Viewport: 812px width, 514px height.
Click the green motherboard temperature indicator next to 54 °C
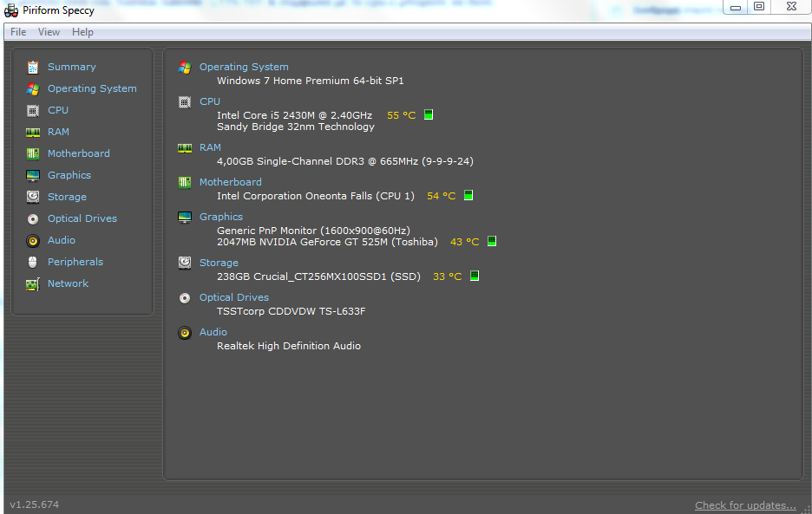(x=468, y=195)
